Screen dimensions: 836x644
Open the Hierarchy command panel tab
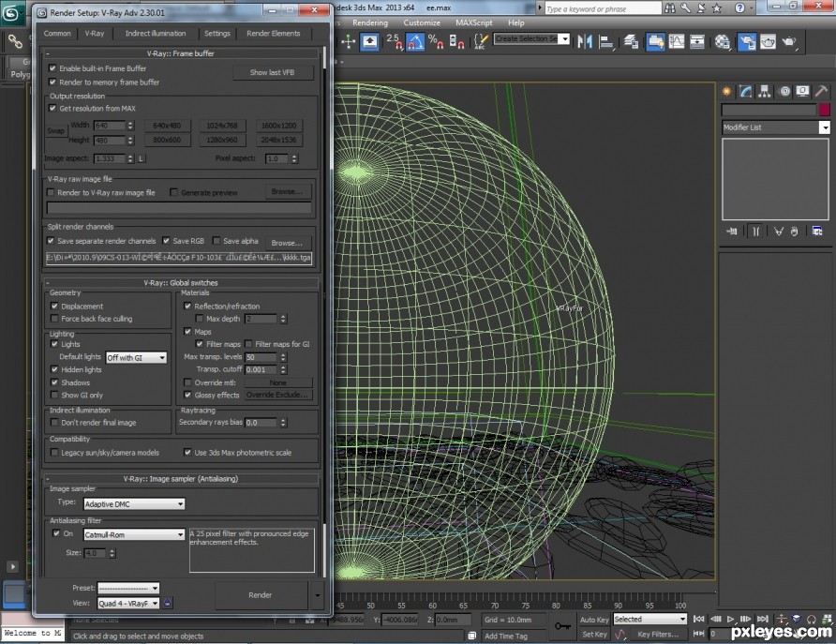point(765,92)
